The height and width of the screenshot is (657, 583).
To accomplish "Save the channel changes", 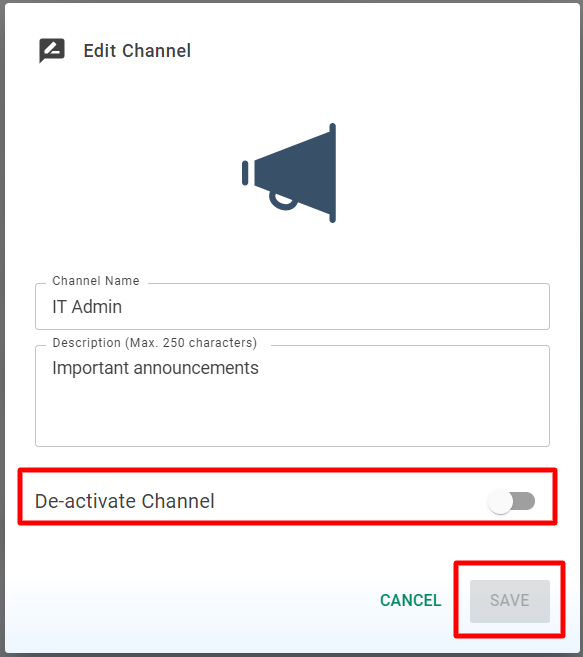I will pos(510,601).
